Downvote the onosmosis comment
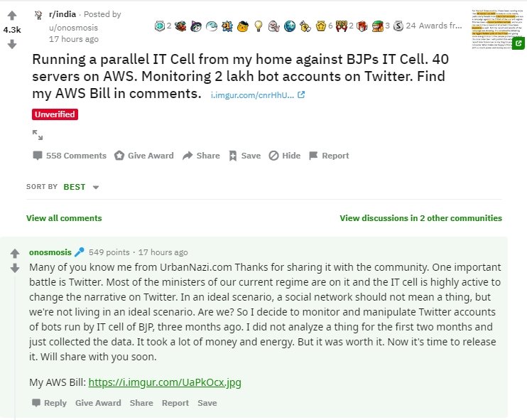The image size is (527, 420). point(14,268)
